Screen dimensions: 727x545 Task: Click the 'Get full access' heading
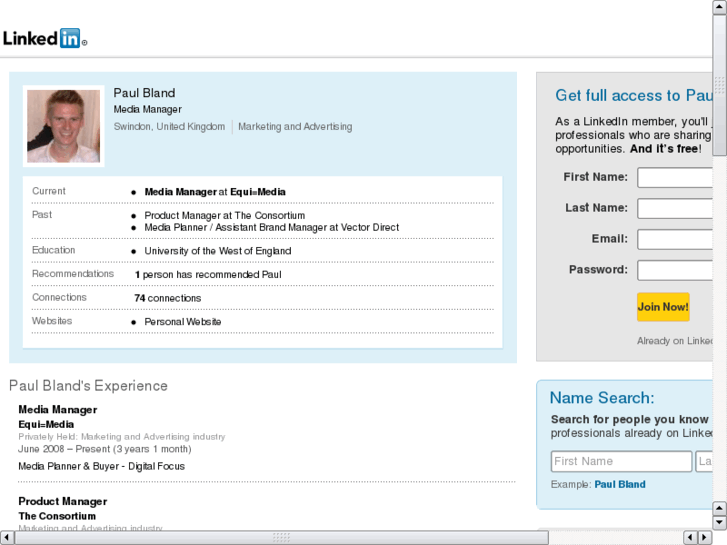pyautogui.click(x=634, y=95)
